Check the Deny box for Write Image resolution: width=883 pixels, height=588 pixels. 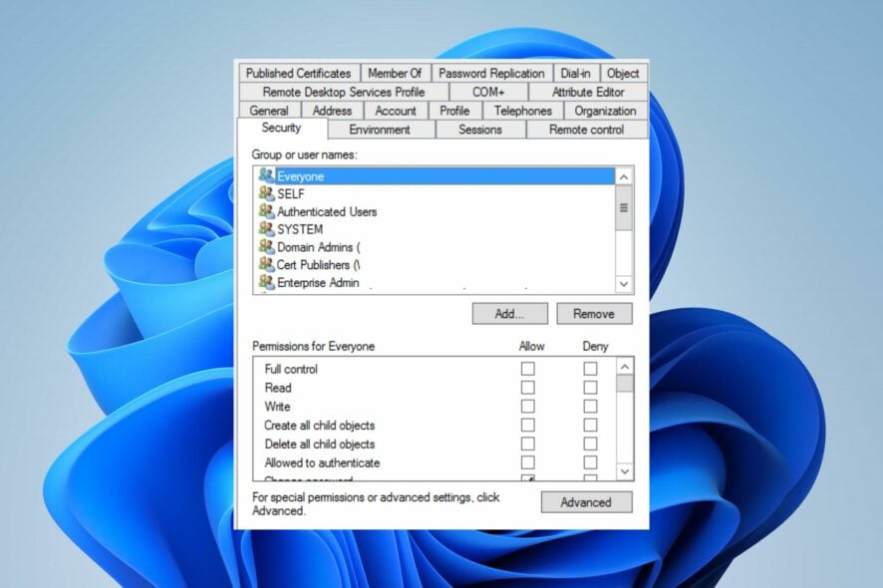coord(590,406)
